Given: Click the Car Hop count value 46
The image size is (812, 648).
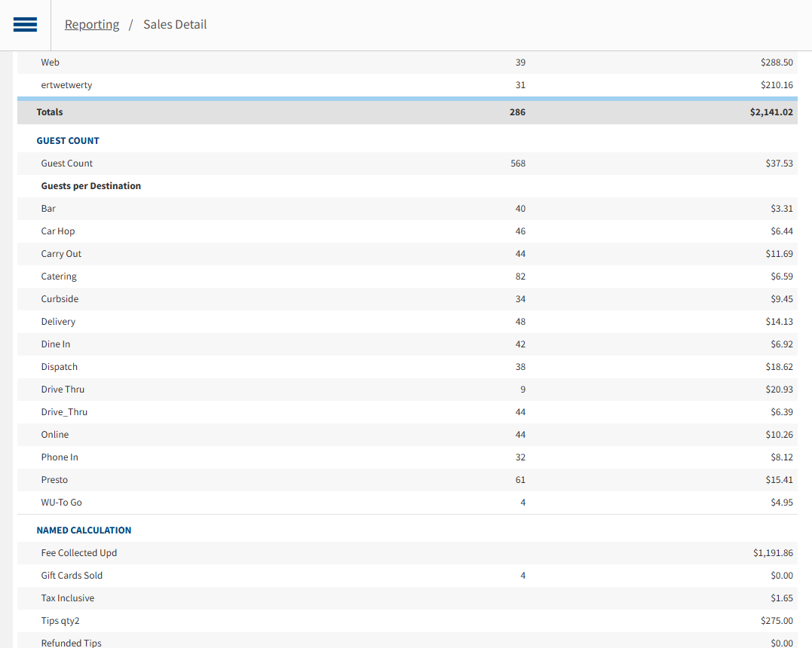Looking at the screenshot, I should point(519,231).
